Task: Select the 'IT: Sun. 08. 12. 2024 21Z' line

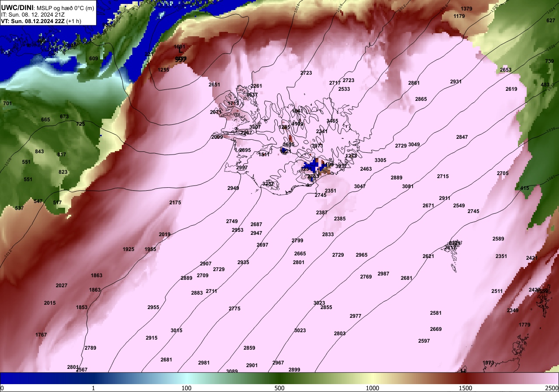Action: [x=33, y=14]
